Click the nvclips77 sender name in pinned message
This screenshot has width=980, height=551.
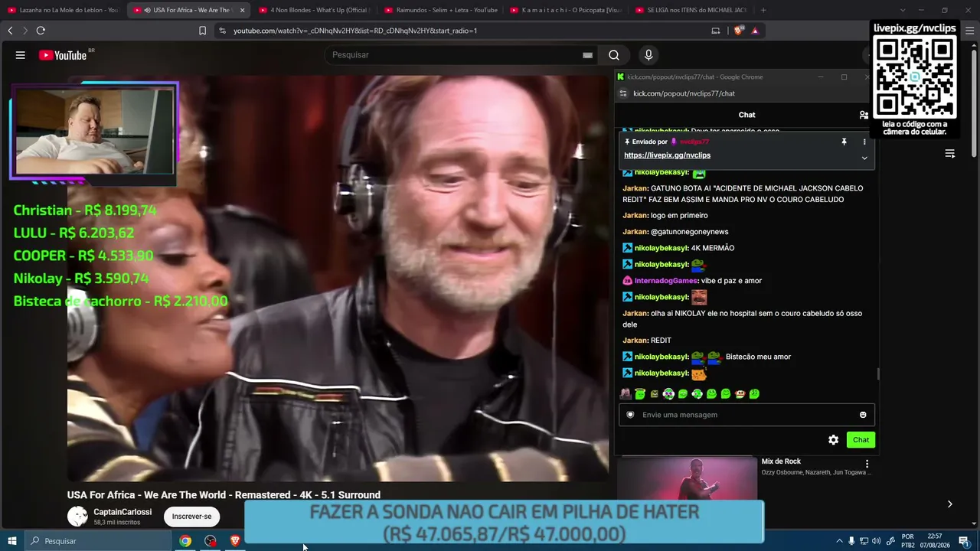tap(694, 142)
